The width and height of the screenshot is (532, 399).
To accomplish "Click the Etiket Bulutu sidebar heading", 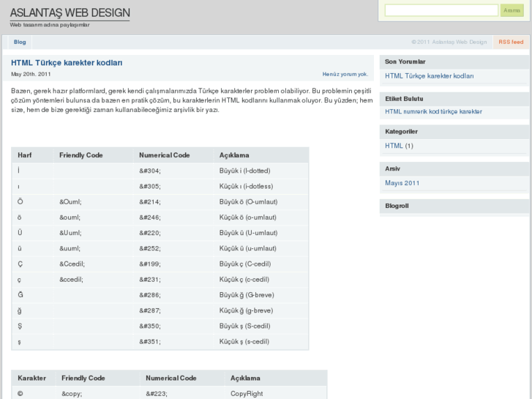I will click(404, 98).
